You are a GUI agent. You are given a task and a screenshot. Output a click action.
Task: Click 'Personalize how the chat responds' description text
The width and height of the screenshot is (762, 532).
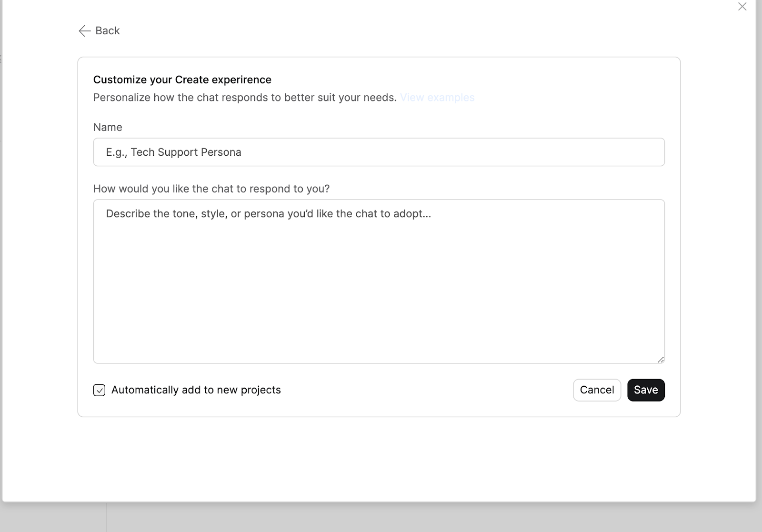pyautogui.click(x=245, y=98)
